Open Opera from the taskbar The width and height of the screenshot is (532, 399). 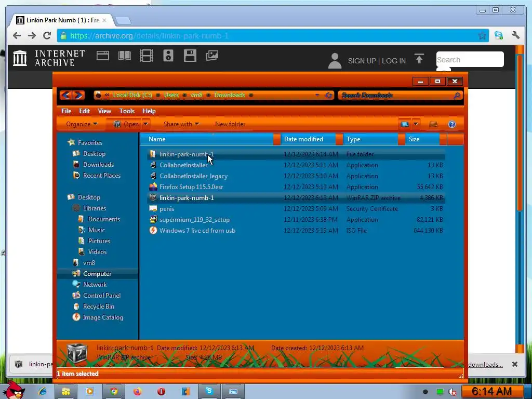[x=161, y=392]
